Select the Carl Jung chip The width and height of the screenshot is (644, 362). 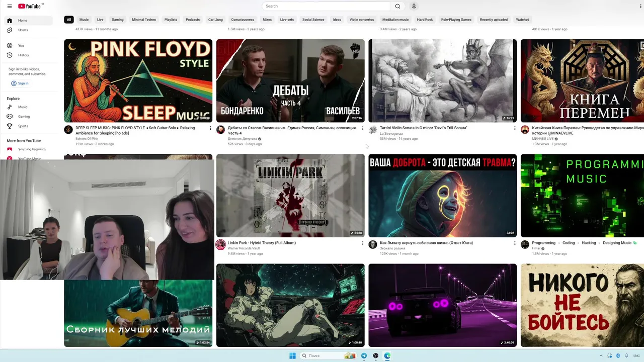click(216, 20)
